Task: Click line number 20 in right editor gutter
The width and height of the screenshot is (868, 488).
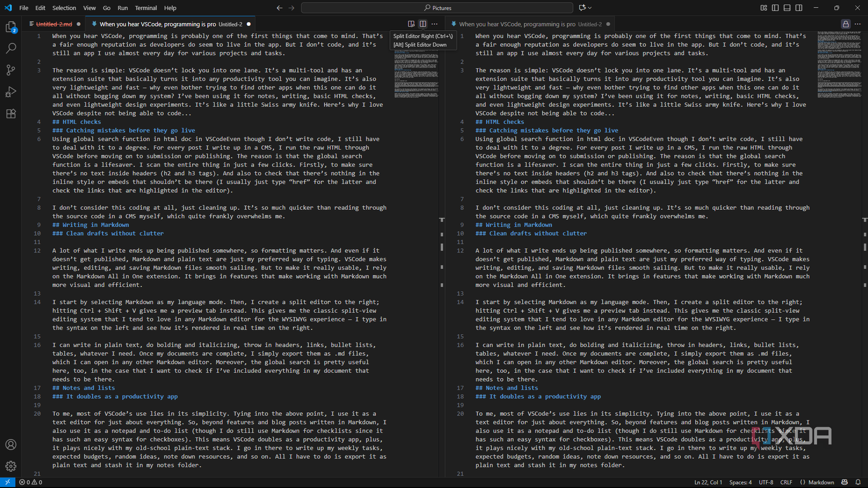Action: [460, 414]
